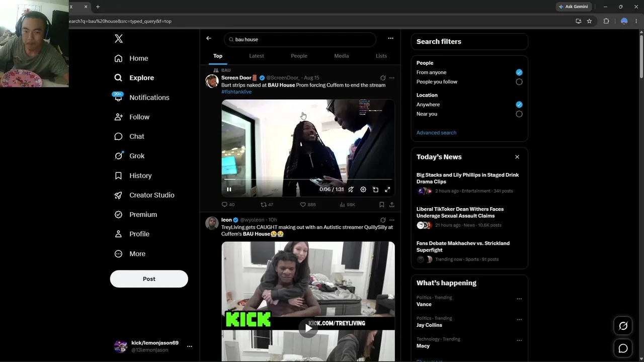Click Ask Gemini button
This screenshot has height=362, width=644.
(x=573, y=7)
